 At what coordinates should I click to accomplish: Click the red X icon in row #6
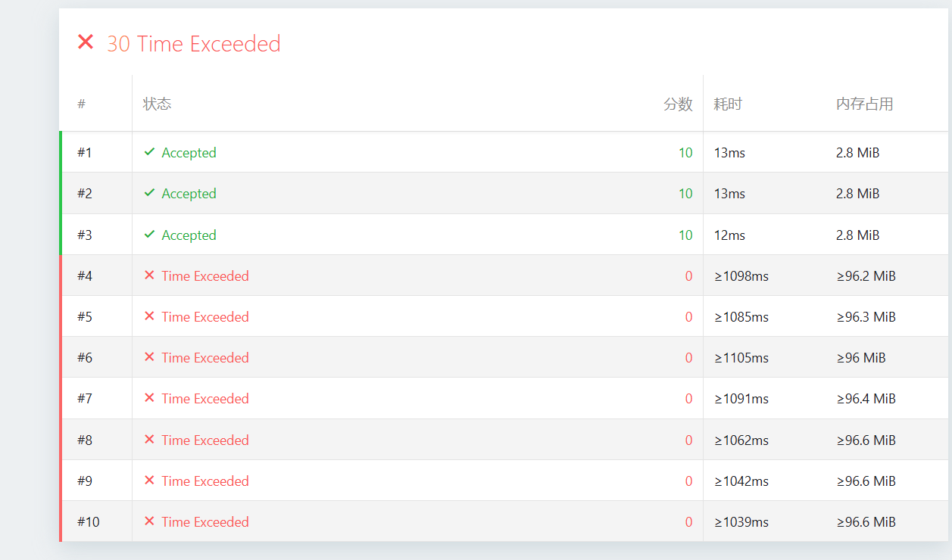(149, 357)
